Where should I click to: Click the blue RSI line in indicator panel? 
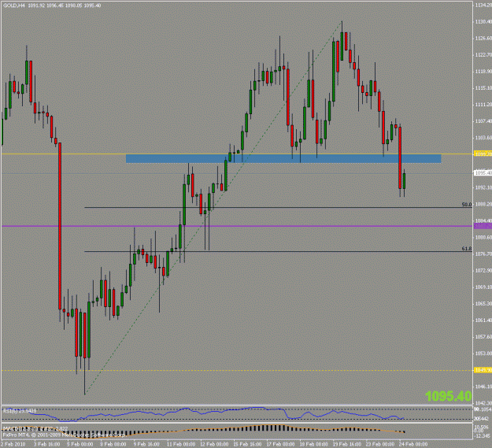(204, 413)
